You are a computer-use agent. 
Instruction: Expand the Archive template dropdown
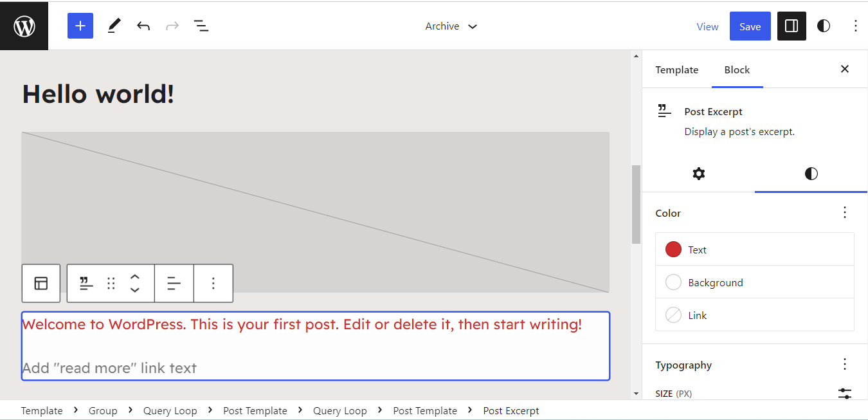(451, 26)
